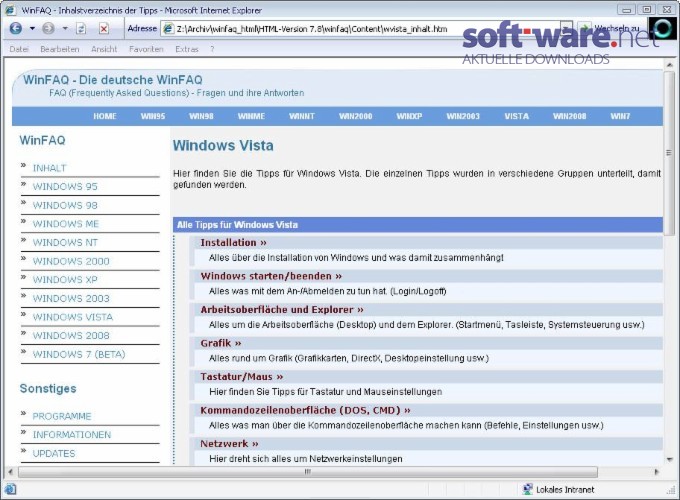The height and width of the screenshot is (500, 680).
Task: Open the Bearbeiten menu
Action: 60,49
